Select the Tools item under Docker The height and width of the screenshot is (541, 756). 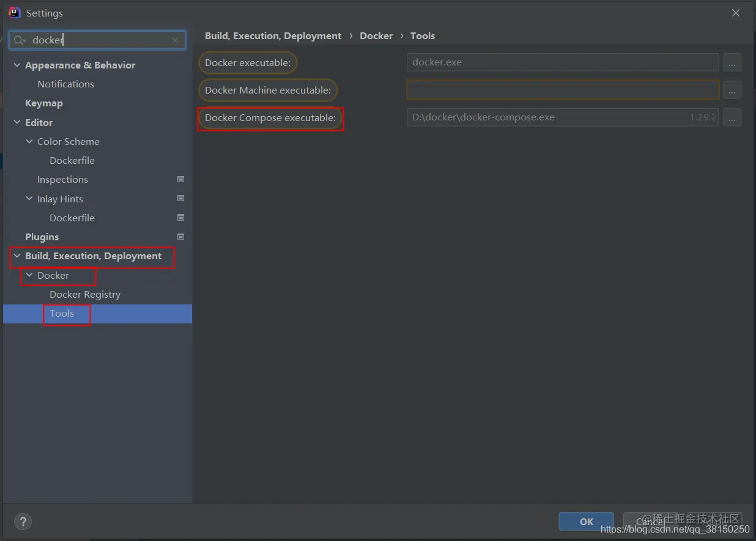pos(62,314)
